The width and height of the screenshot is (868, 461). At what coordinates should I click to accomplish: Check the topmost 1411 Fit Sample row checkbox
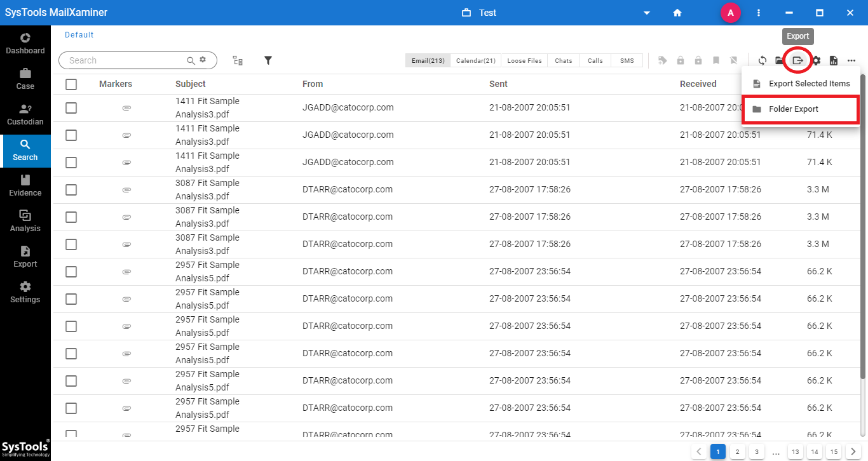click(x=71, y=108)
